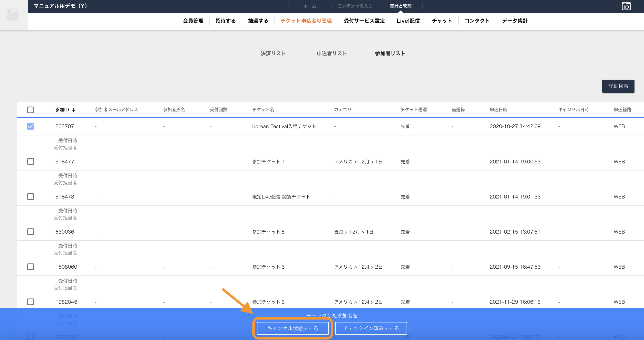644x340 pixels.
Task: Open チケット申込者の管理 menu
Action: tap(306, 21)
